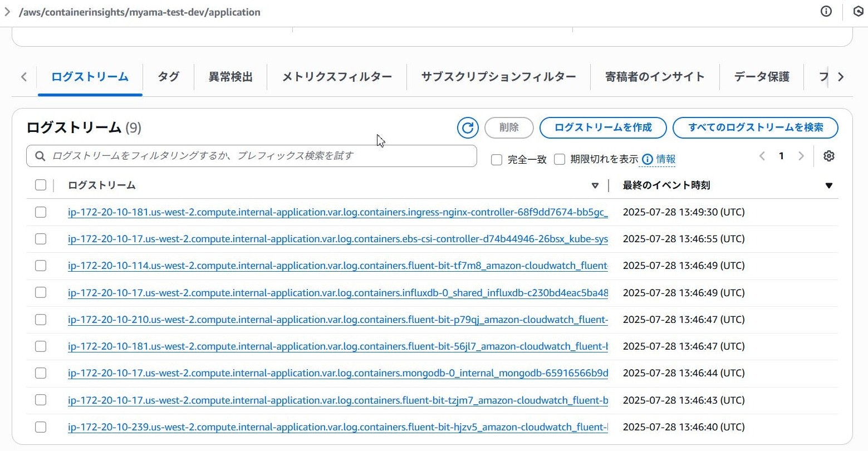
Task: Click the magnifier icon in the filter field
Action: 39,156
